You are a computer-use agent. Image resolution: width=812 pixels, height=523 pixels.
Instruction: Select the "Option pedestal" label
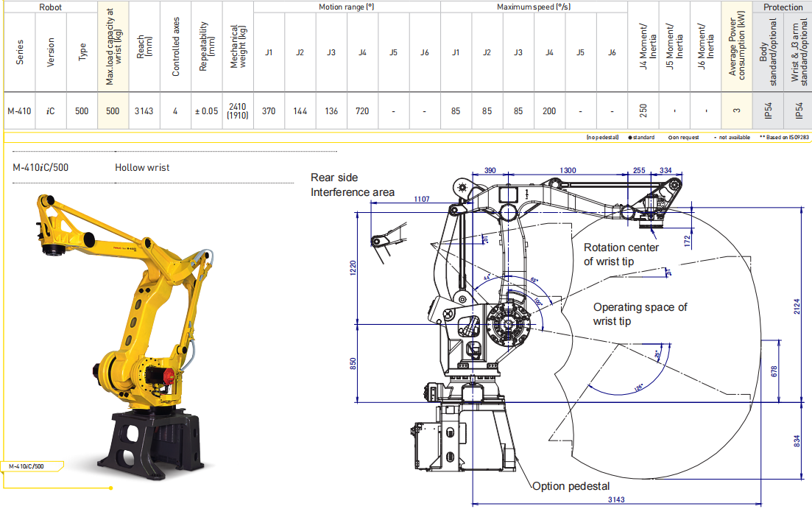pyautogui.click(x=571, y=486)
